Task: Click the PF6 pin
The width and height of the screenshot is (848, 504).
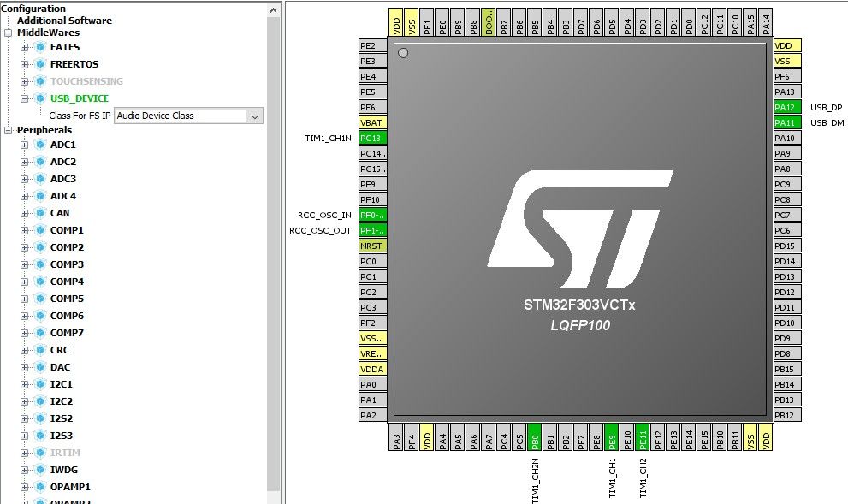Action: [x=787, y=76]
